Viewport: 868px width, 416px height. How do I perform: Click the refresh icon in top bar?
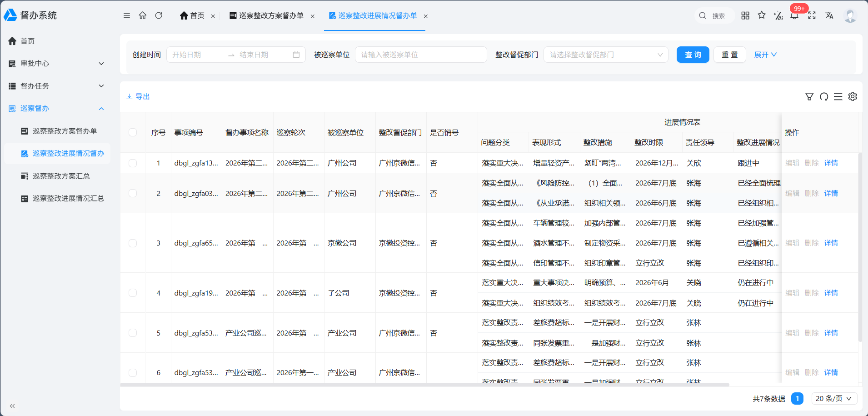tap(159, 15)
